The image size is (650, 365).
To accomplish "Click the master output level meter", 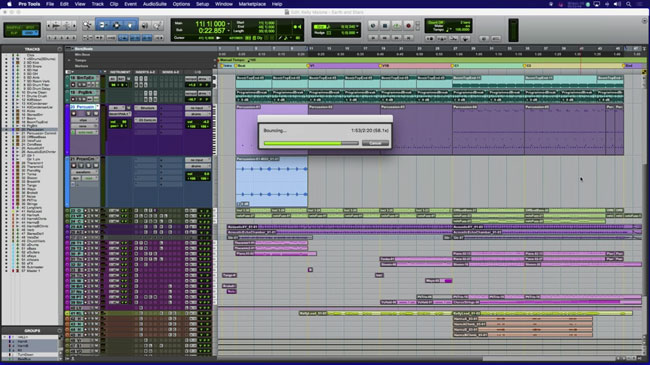I will click(x=513, y=30).
